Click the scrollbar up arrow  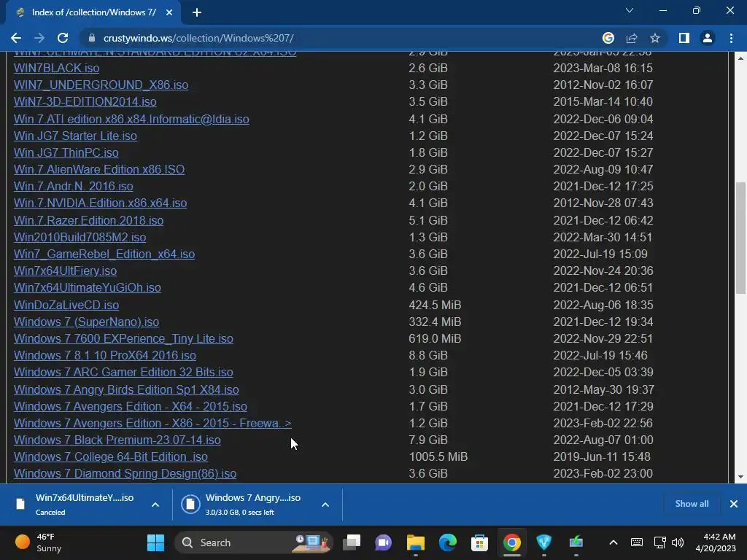coord(740,58)
